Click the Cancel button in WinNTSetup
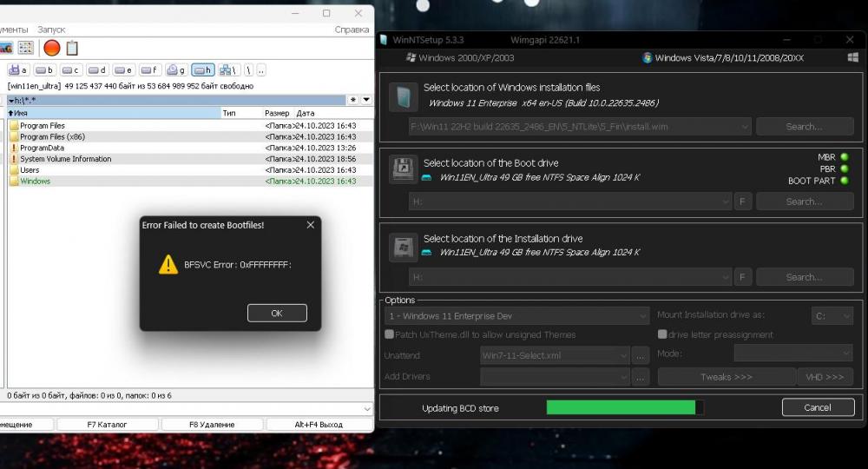The width and height of the screenshot is (868, 469). [818, 407]
